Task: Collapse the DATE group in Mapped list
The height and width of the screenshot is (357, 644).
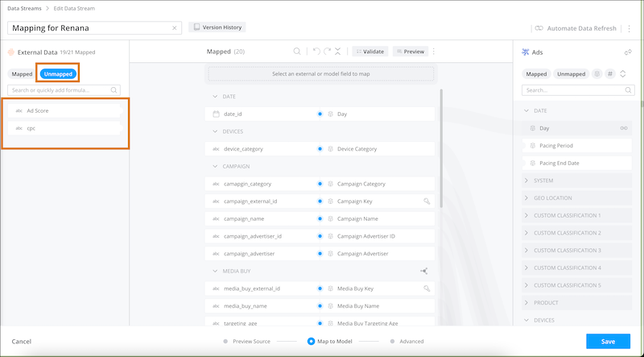Action: tap(215, 97)
